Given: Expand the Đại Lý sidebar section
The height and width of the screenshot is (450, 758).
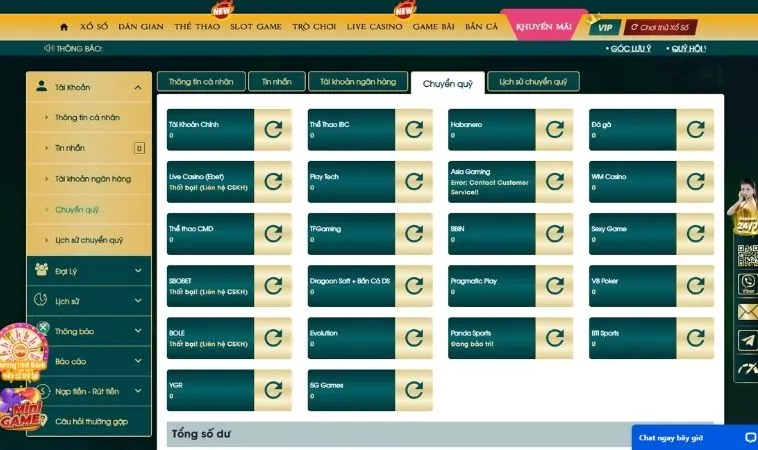Looking at the screenshot, I should (x=137, y=270).
